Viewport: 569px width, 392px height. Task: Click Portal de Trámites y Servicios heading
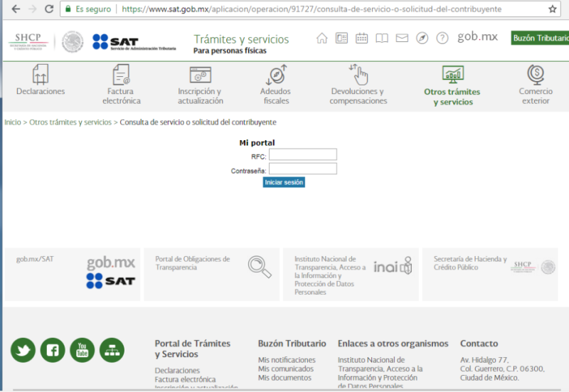192,349
